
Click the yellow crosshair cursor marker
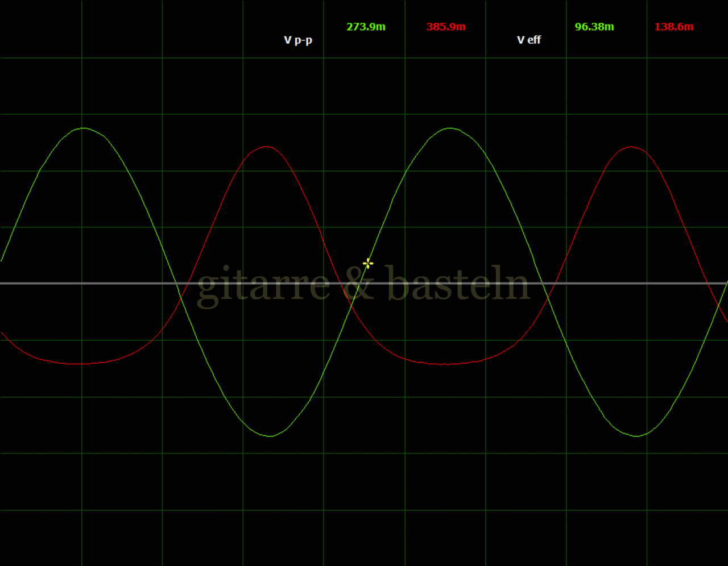click(x=368, y=263)
